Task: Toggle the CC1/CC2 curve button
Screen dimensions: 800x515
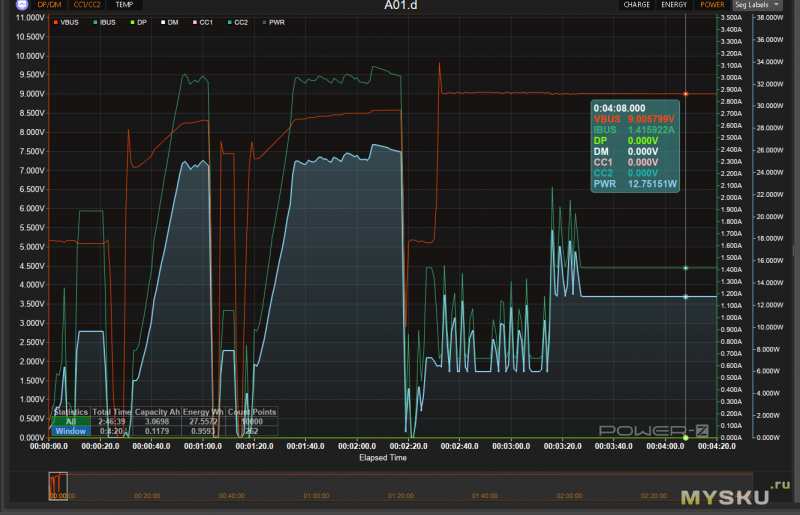Action: (x=87, y=5)
